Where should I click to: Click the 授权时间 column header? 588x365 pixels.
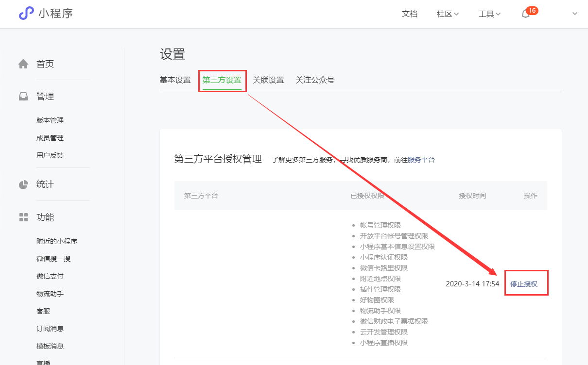pyautogui.click(x=473, y=196)
